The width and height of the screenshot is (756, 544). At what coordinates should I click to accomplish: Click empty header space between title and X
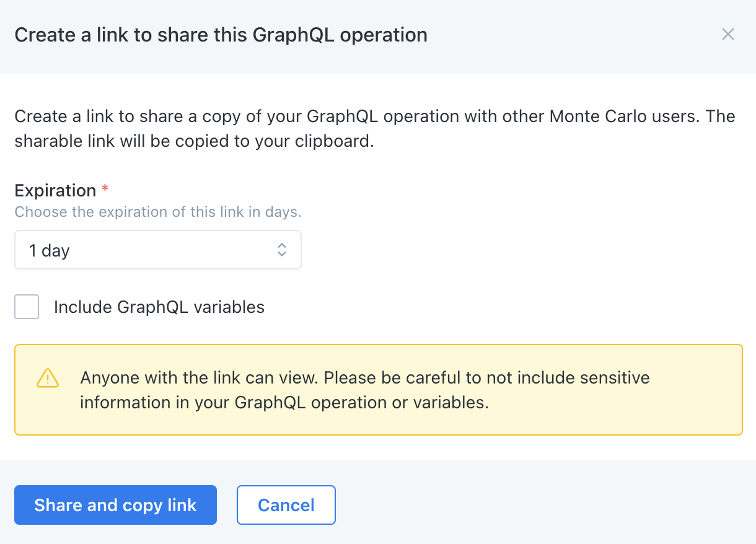pyautogui.click(x=570, y=35)
